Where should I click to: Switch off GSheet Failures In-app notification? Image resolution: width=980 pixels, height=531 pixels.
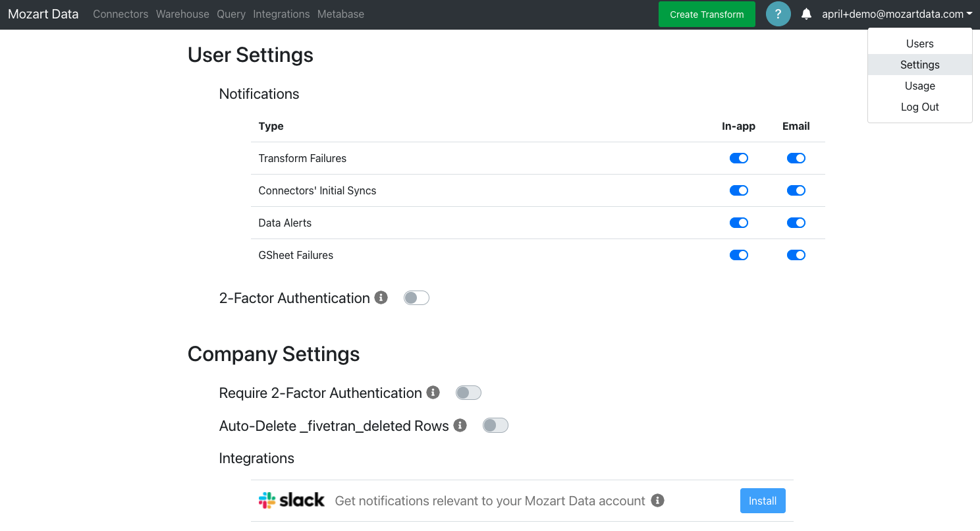pos(739,255)
